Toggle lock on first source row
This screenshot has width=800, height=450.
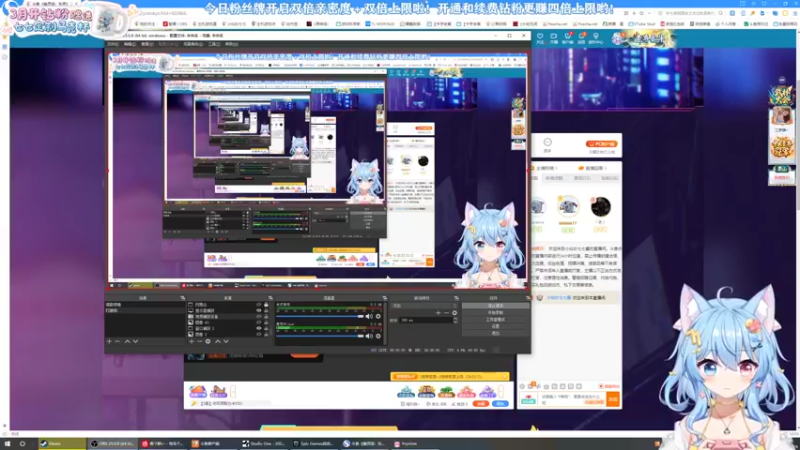(266, 305)
